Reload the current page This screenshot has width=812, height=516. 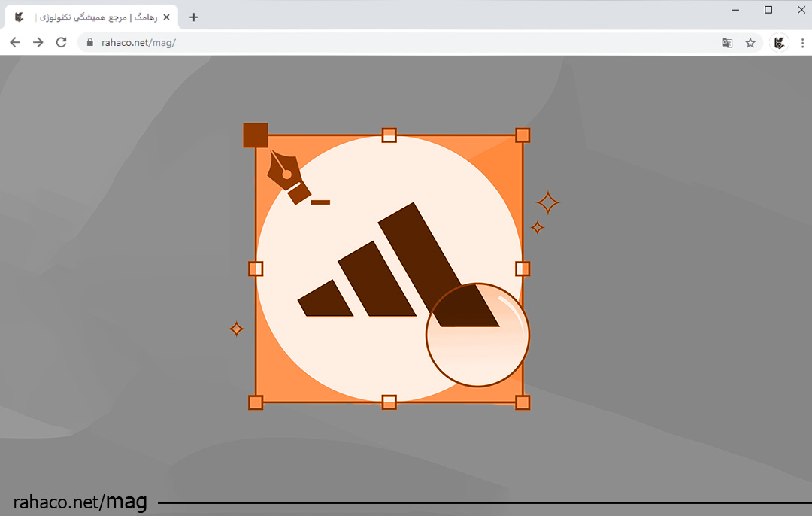[62, 43]
